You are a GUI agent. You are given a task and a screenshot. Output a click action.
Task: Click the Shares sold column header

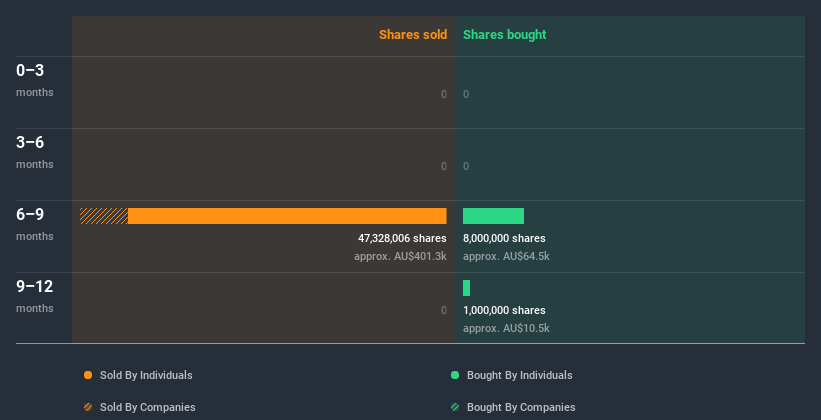tap(413, 35)
